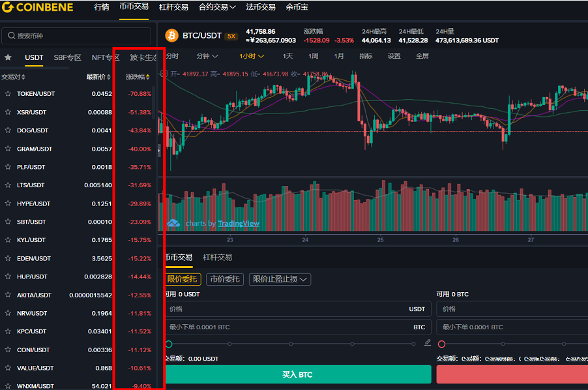Select the 币币交易 order panel tab
This screenshot has height=390, width=588.
179,257
